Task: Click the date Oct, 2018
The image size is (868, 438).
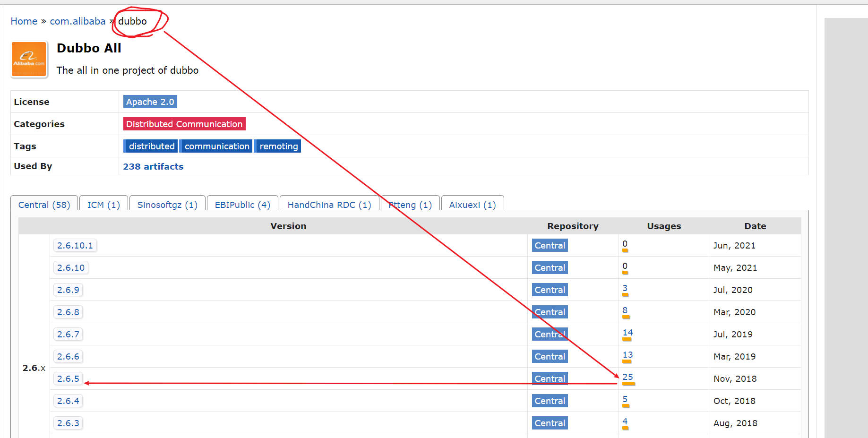Action: click(734, 401)
